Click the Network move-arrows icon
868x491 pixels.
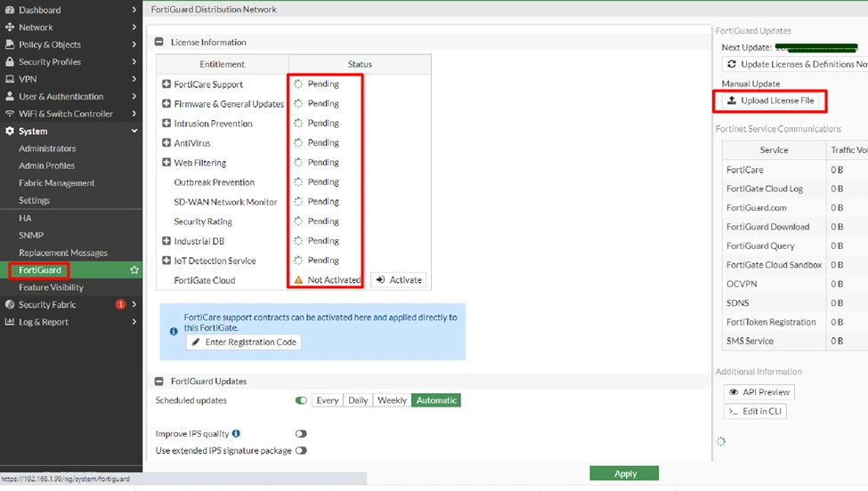10,27
